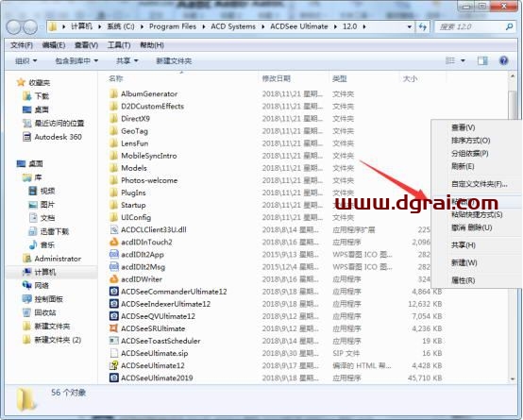
Task: Select the ACDSeeUltimate.sip file icon
Action: [113, 353]
